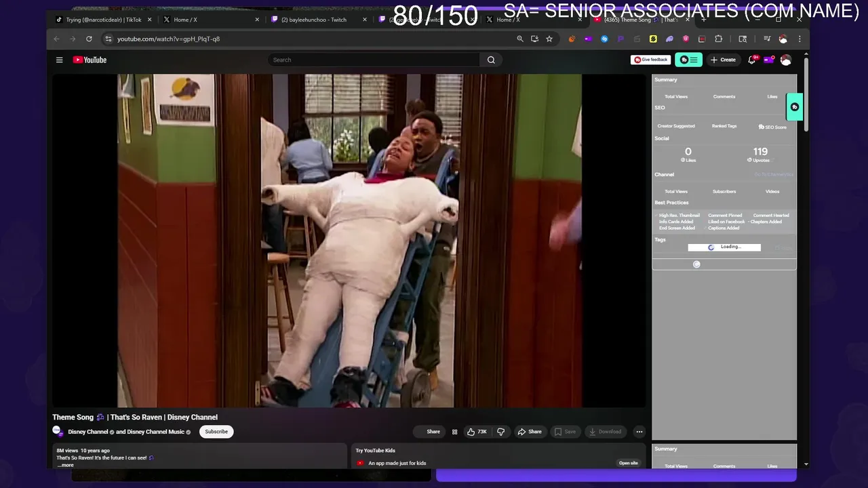Click Disney Channel avatar under the video

click(x=57, y=431)
